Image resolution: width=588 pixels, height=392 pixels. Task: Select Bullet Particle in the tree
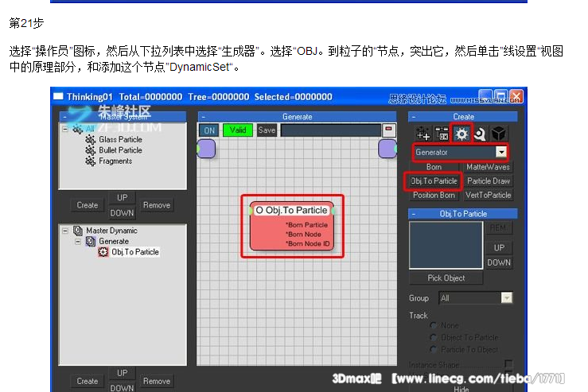click(x=120, y=150)
